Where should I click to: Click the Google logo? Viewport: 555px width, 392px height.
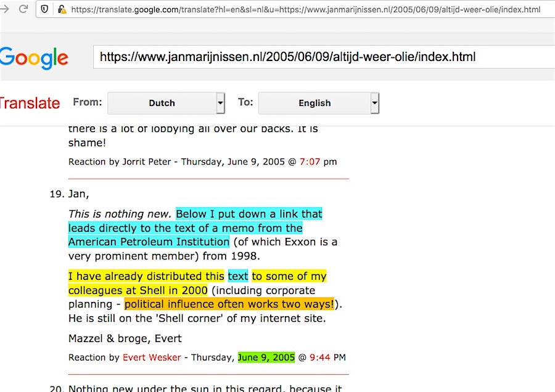pyautogui.click(x=34, y=58)
